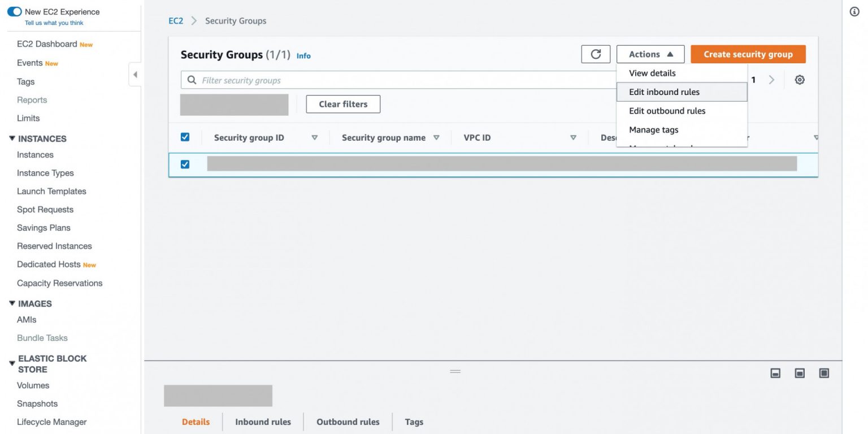
Task: Toggle New EC2 Experience switch
Action: tap(14, 12)
